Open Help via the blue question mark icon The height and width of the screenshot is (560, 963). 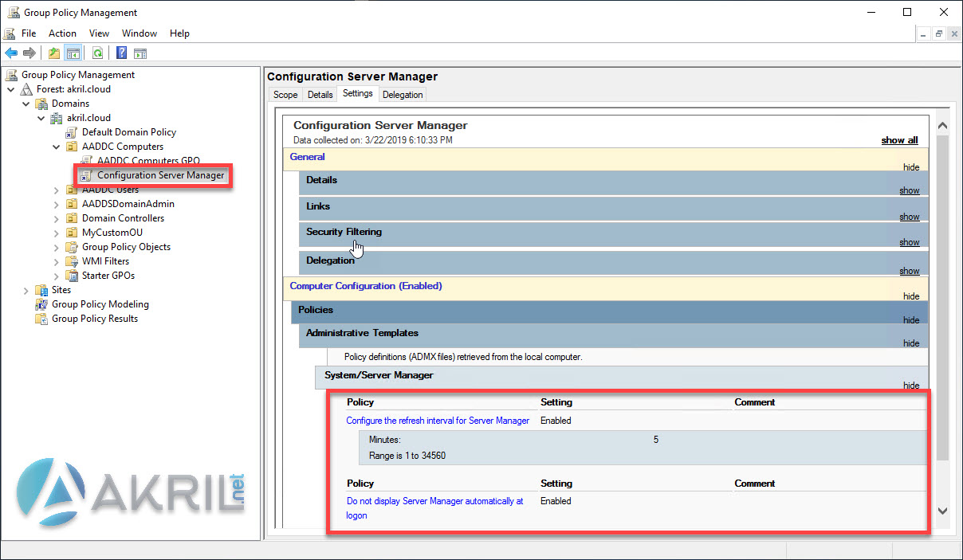click(x=121, y=53)
